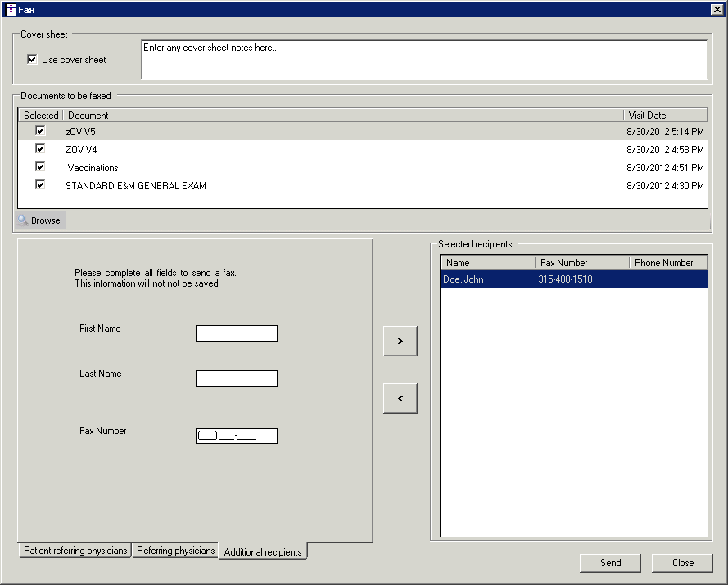Screen dimensions: 728x585
Task: Select the Additional recipients tab
Action: (x=263, y=552)
